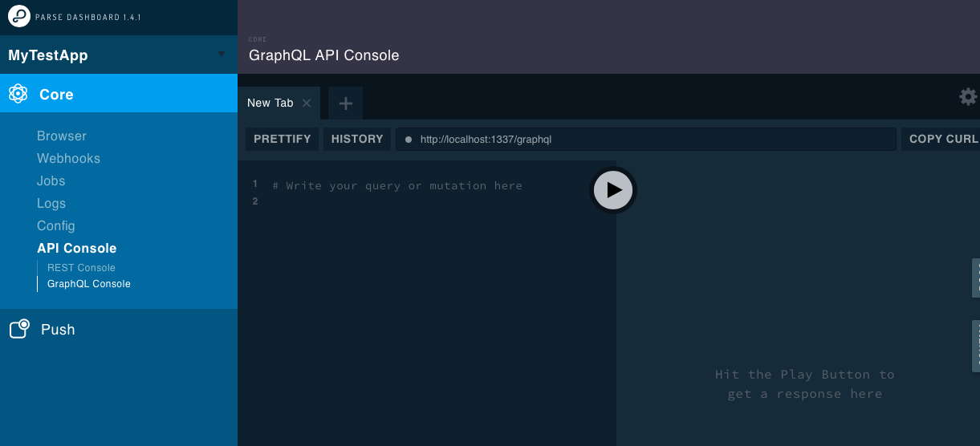Open query HISTORY
980x446 pixels.
tap(357, 139)
